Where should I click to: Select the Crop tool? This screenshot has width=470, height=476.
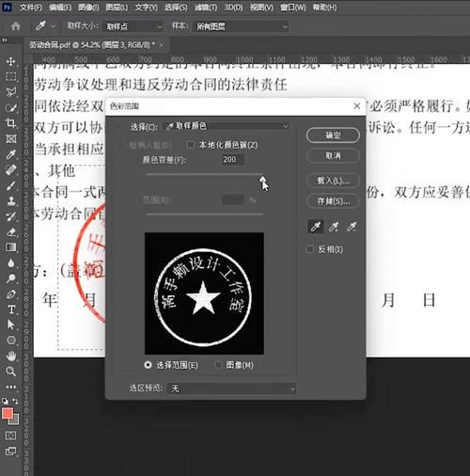tap(11, 123)
